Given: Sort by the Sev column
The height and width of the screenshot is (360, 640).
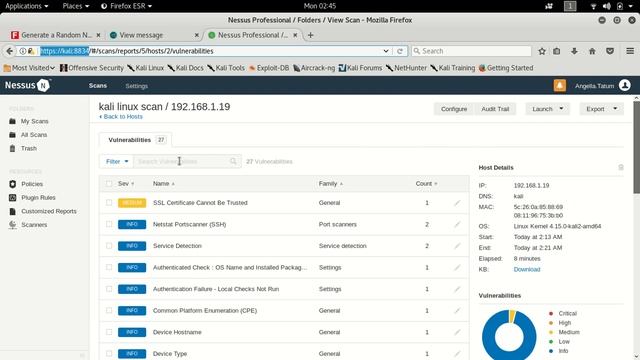Looking at the screenshot, I should click(x=126, y=184).
